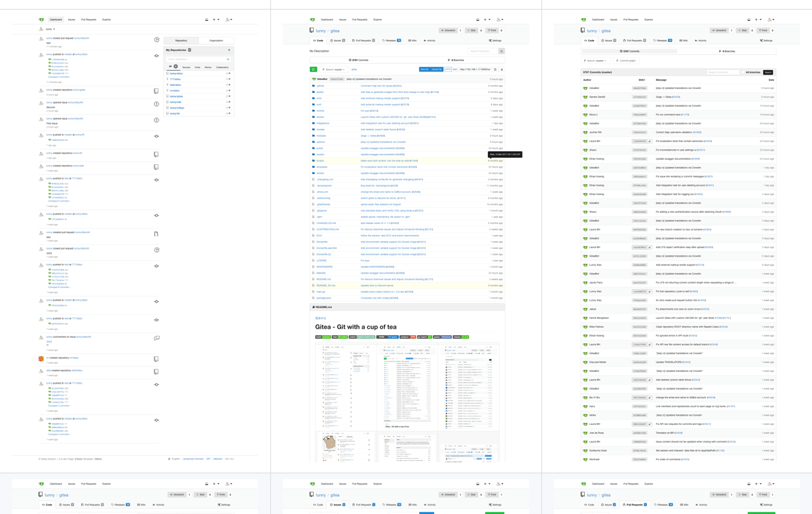This screenshot has width=812, height=514.
Task: Click 5787 Commits on code page
Action: 359,60
